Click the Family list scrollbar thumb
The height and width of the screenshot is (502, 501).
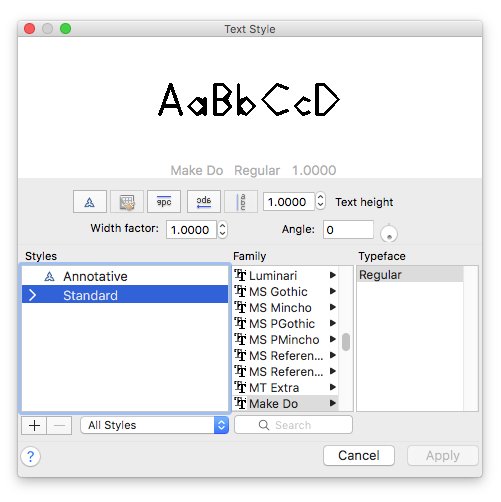point(346,342)
